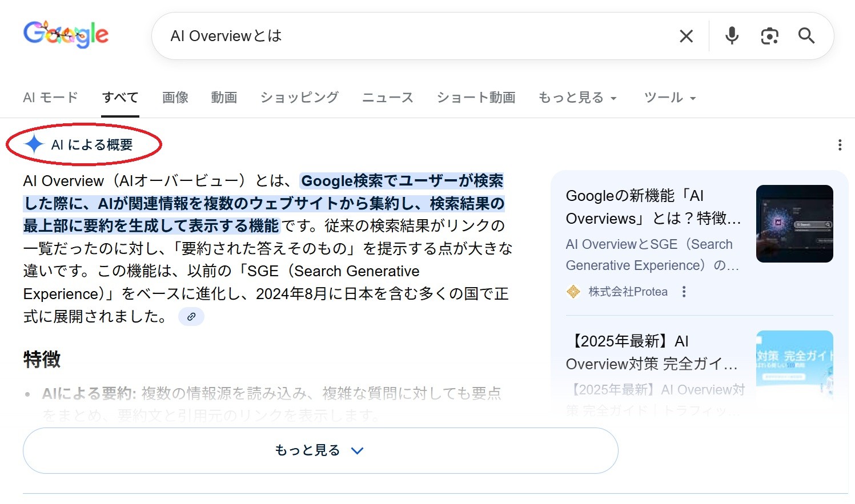Open three-dot menu beside 株式会社Protea
Viewport: 855px width, 504px height.
684,292
